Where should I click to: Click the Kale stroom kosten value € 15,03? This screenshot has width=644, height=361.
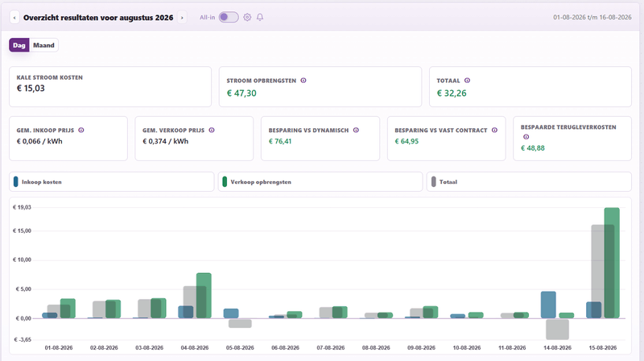(31, 88)
